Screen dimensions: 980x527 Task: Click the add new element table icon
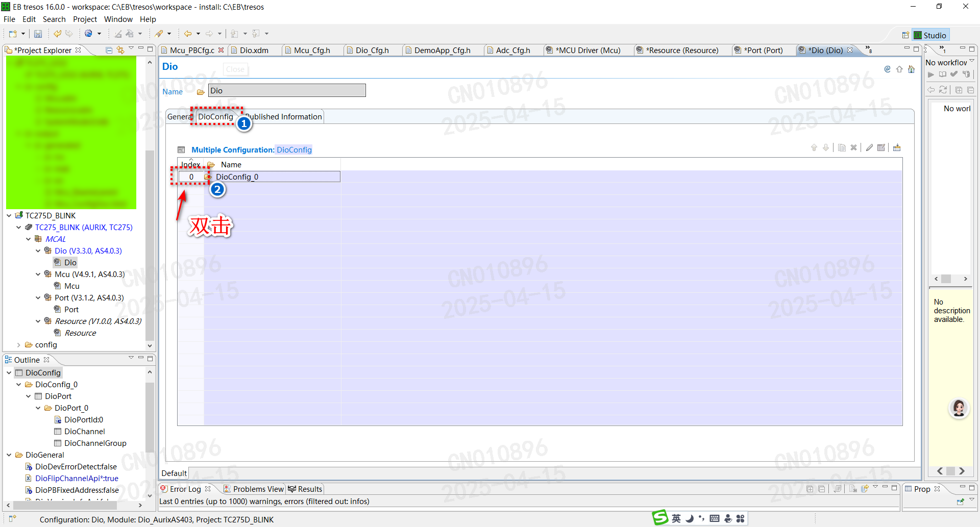(x=897, y=148)
